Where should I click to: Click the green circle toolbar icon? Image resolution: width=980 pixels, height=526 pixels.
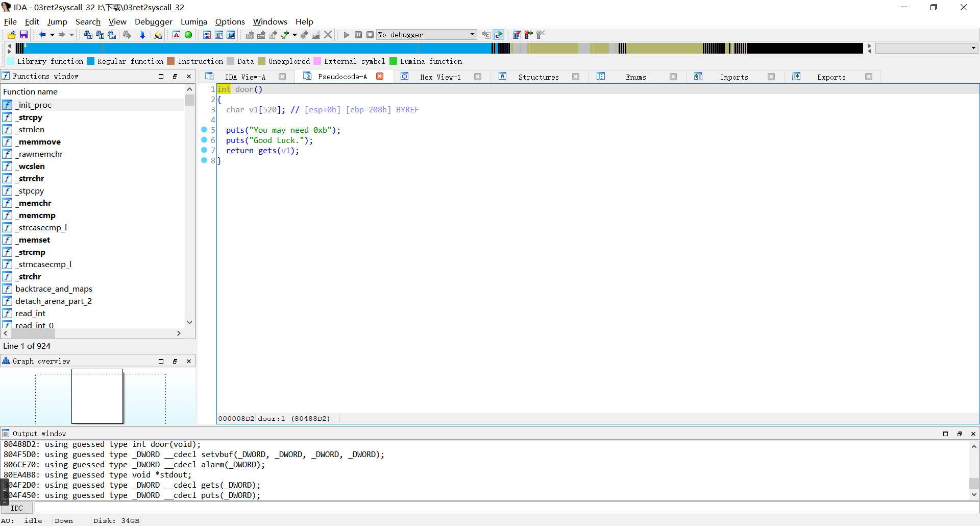[x=188, y=35]
